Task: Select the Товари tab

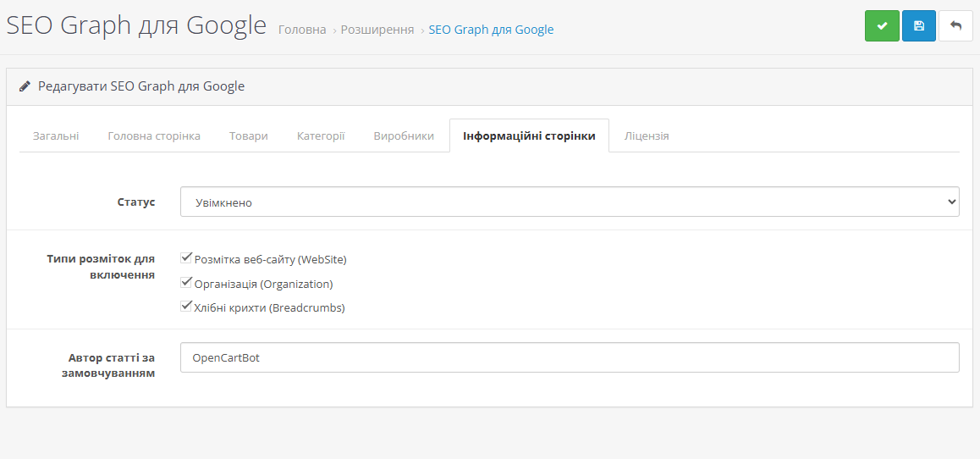Action: pyautogui.click(x=249, y=136)
